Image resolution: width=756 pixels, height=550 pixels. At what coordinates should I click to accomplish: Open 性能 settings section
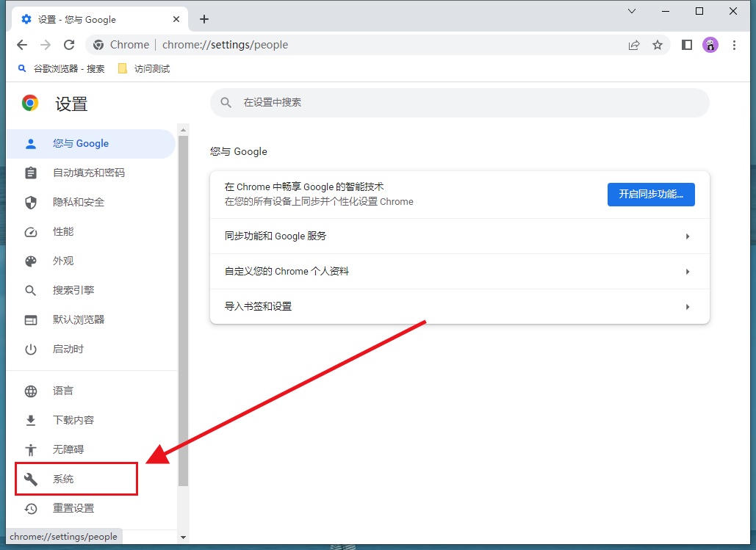tap(90, 232)
